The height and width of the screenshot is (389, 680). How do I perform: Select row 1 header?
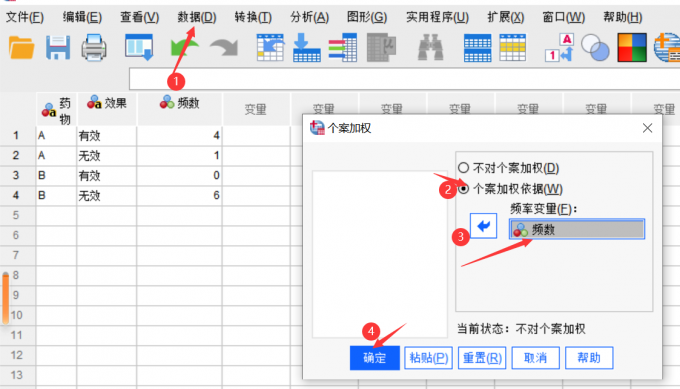coord(17,136)
